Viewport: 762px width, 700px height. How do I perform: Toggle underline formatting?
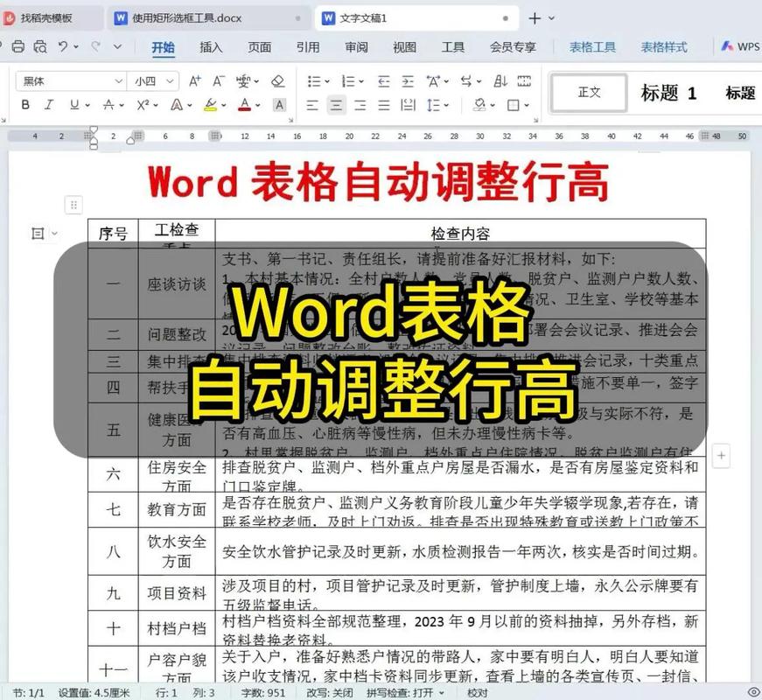73,102
